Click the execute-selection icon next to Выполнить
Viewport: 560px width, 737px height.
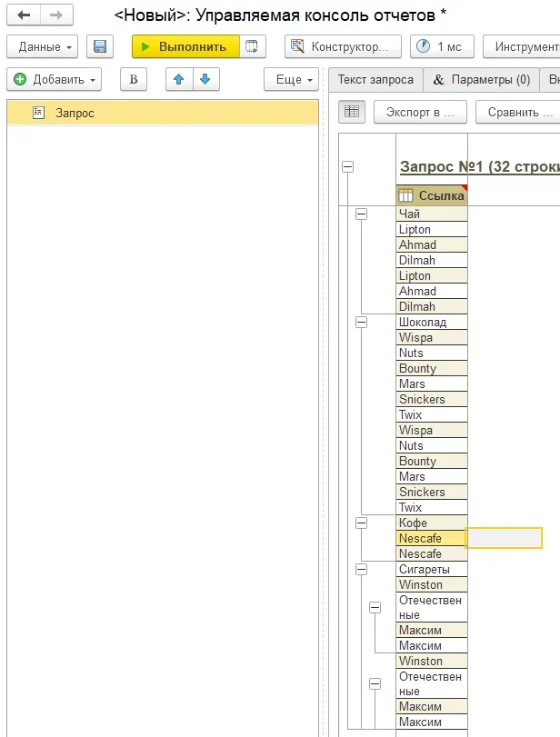tap(253, 46)
